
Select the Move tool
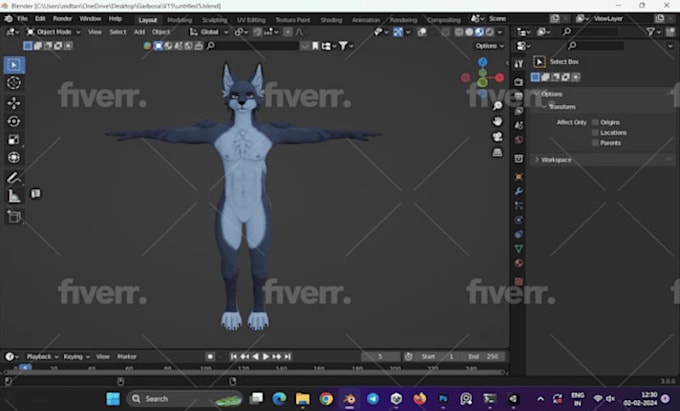[x=14, y=103]
